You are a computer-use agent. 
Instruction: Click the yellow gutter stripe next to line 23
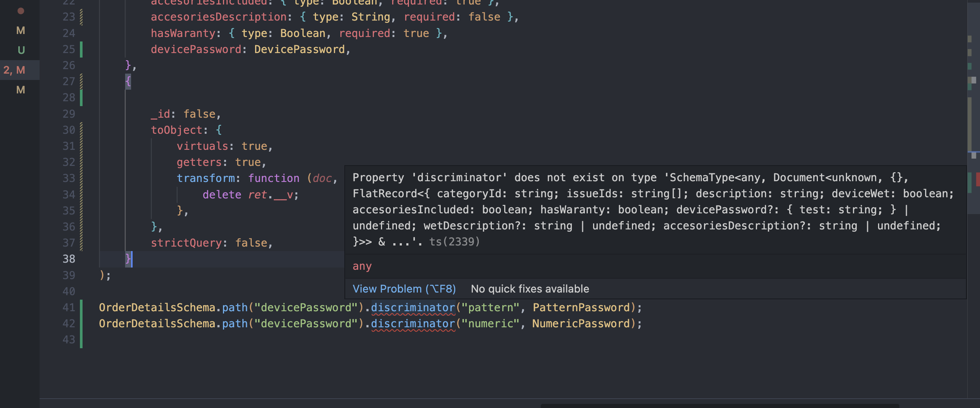pyautogui.click(x=81, y=16)
